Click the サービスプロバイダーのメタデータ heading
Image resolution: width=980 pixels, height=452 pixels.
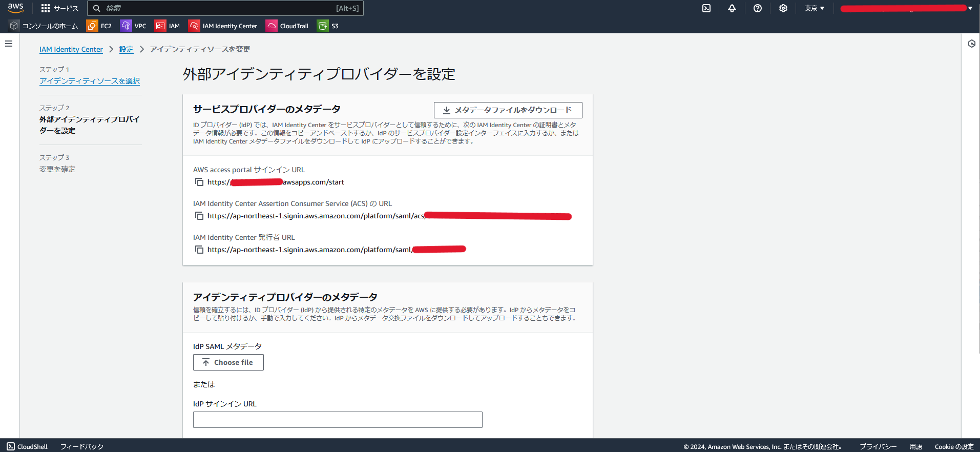point(267,109)
